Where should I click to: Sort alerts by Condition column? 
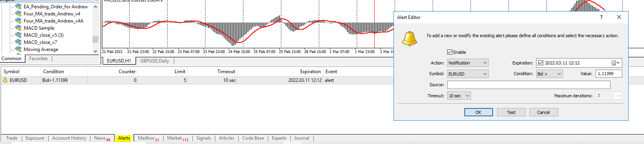coord(64,72)
